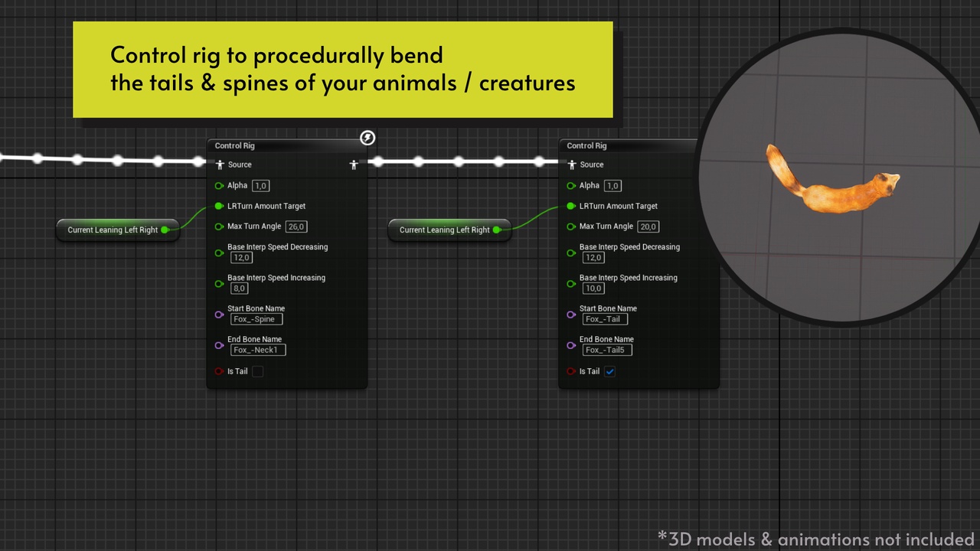This screenshot has width=980, height=551.
Task: Click the LRTurn Amount Target pin on right node
Action: (571, 206)
